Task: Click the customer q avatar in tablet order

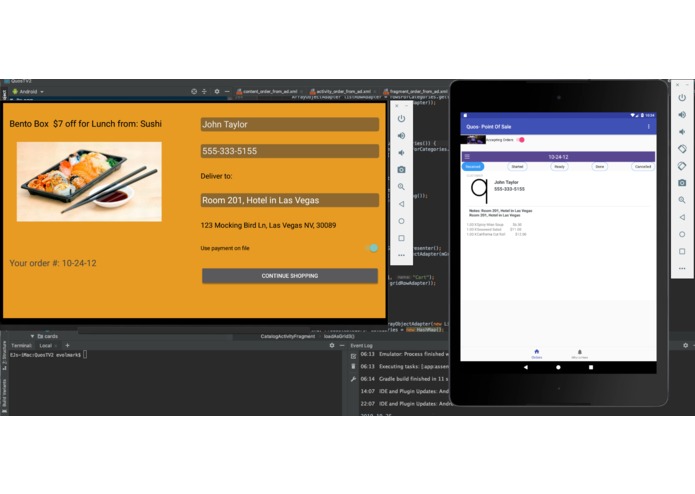Action: click(x=479, y=190)
